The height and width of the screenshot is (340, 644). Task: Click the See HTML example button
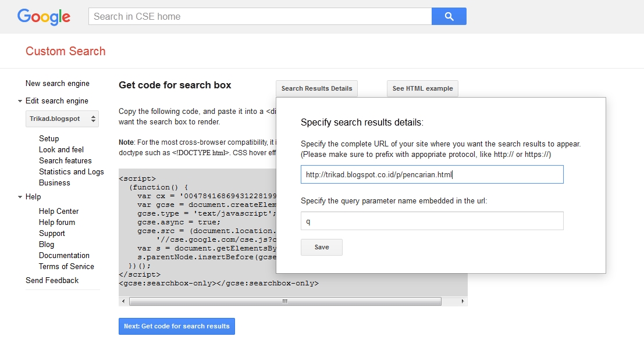tap(422, 88)
